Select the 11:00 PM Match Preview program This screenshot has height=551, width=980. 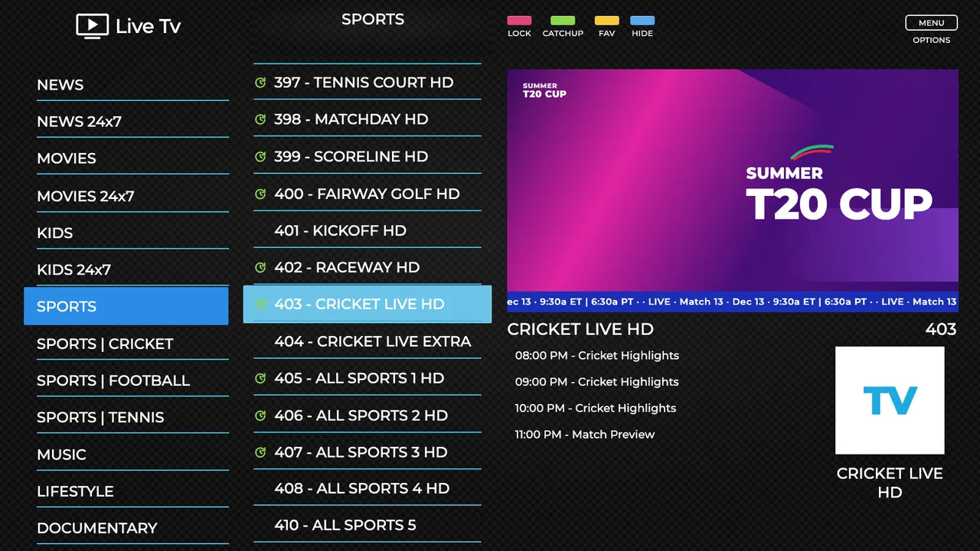pyautogui.click(x=585, y=435)
